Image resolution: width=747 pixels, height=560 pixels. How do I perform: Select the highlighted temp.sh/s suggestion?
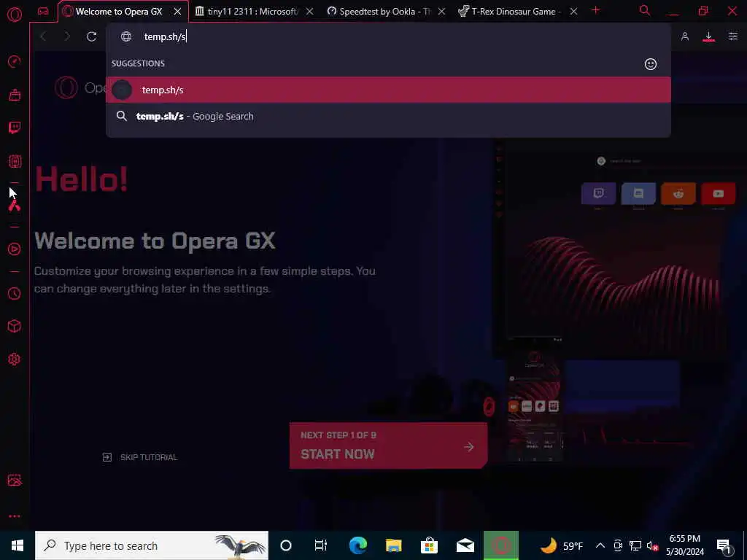click(x=388, y=90)
